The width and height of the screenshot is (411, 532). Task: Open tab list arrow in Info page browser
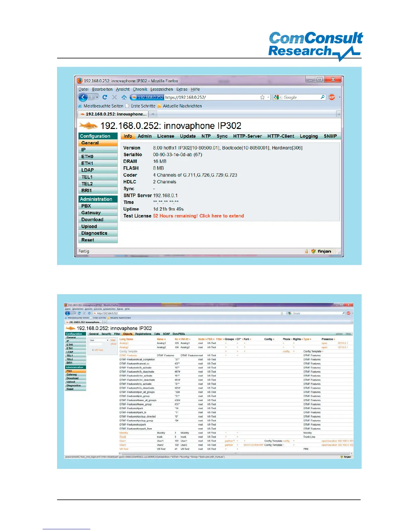pos(339,114)
